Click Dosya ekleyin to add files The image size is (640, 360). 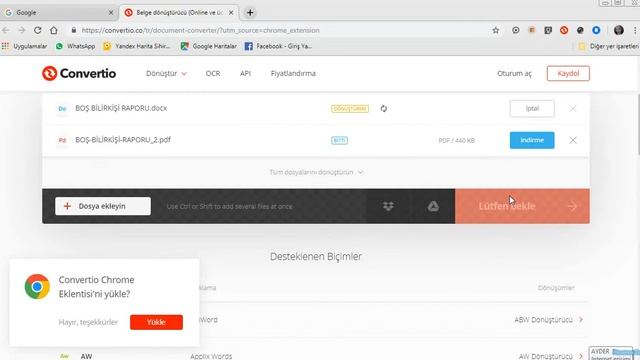(103, 206)
